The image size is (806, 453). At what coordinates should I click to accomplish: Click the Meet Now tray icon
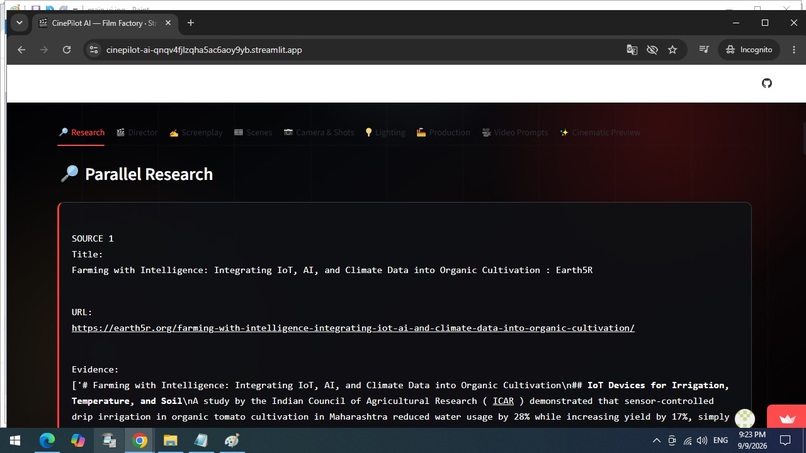[672, 441]
